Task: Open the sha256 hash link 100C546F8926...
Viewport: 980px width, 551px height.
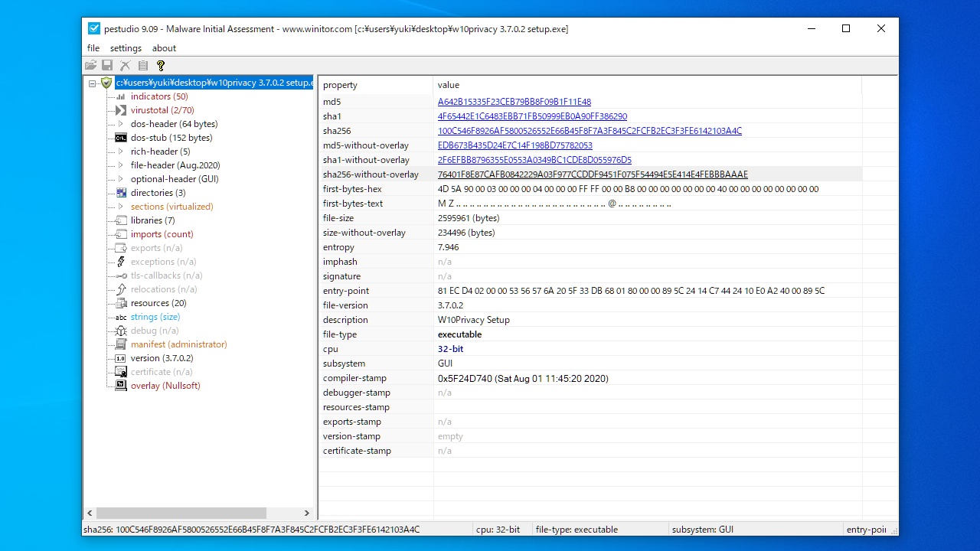Action: (x=590, y=131)
